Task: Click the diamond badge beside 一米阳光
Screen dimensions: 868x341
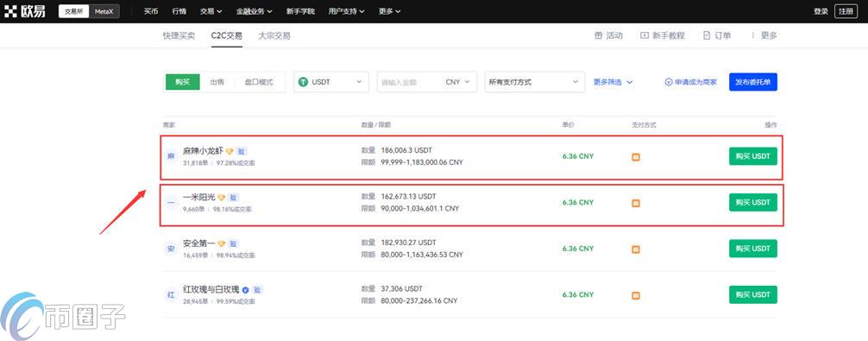Action: pyautogui.click(x=222, y=198)
